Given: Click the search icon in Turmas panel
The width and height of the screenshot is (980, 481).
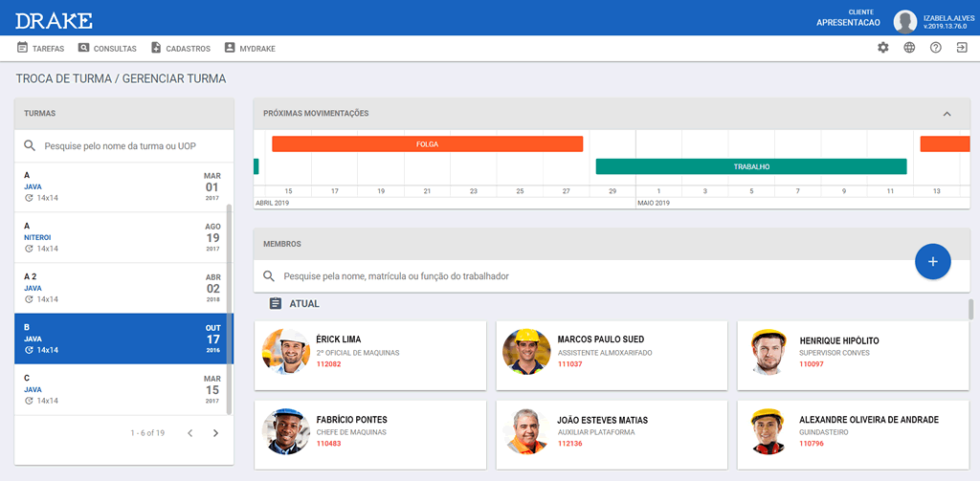Looking at the screenshot, I should [x=30, y=145].
